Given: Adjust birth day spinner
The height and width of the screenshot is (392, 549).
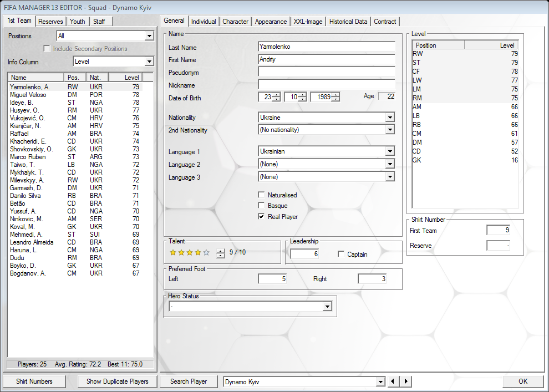Looking at the screenshot, I should 276,97.
